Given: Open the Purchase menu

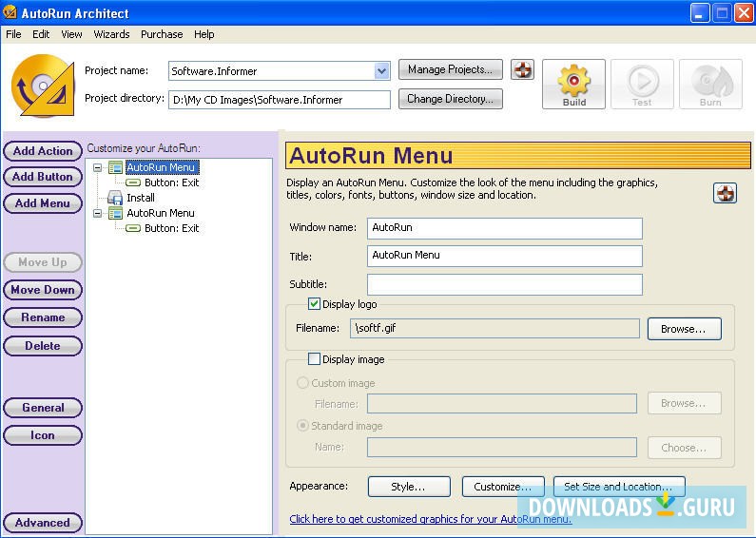Looking at the screenshot, I should click(x=162, y=34).
